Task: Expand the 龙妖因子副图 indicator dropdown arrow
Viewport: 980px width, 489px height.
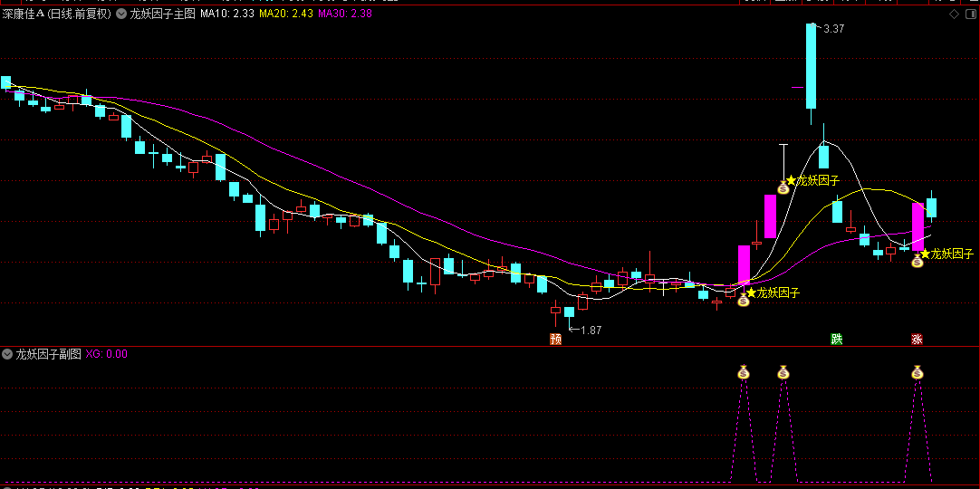Action: 7,354
